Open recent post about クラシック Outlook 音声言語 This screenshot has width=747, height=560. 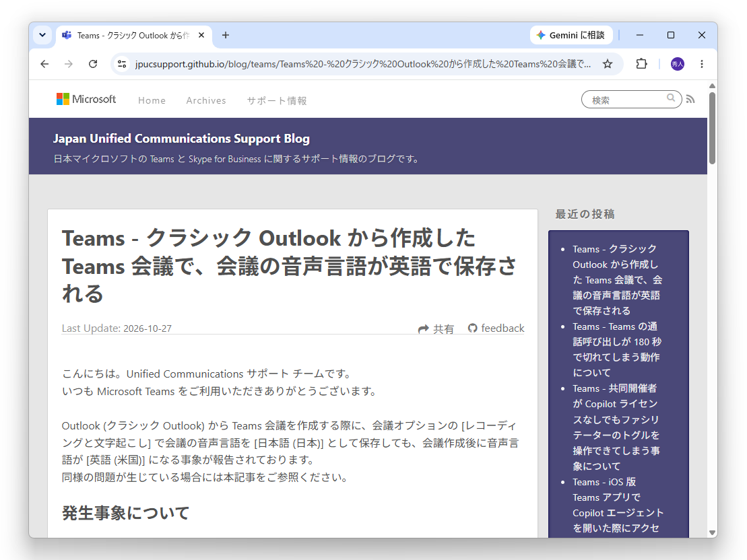(x=618, y=280)
